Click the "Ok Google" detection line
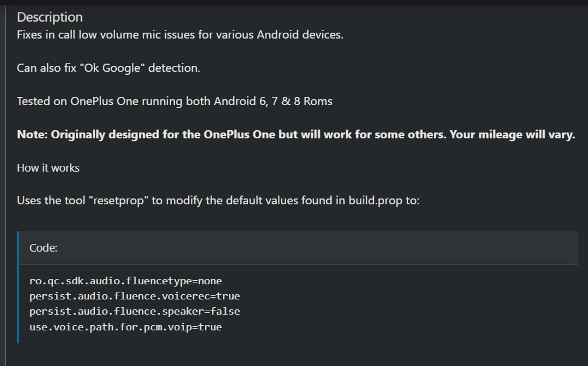Viewport: 588px width, 366px height. click(x=109, y=68)
